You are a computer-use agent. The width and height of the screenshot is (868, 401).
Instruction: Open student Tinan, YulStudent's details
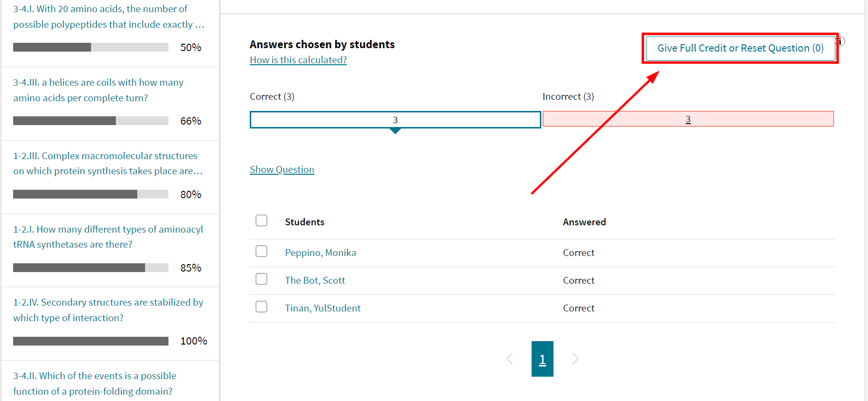[x=323, y=308]
